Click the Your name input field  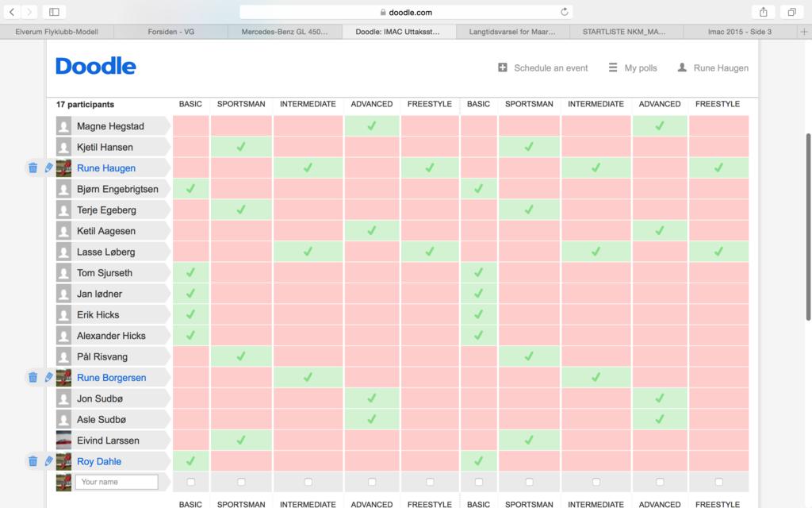coord(116,482)
